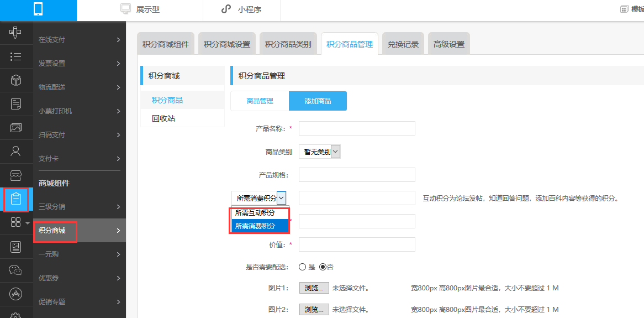This screenshot has width=644, height=318.
Task: Open the picture-frame sidebar icon
Action: [15, 247]
